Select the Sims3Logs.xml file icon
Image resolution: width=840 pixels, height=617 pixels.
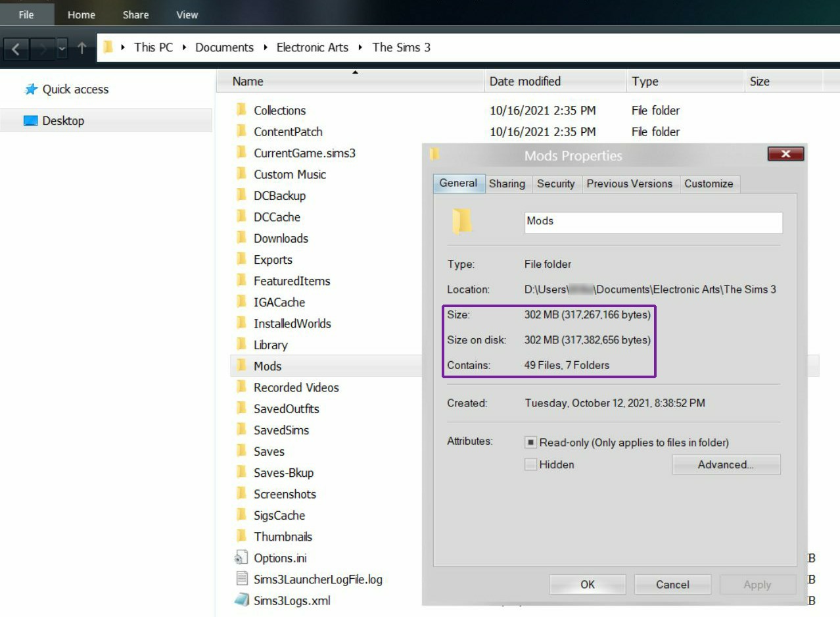(x=241, y=601)
